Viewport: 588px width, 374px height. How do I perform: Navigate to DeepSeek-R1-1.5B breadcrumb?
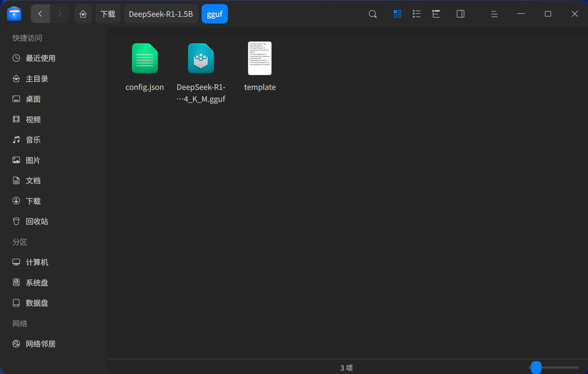click(x=161, y=14)
